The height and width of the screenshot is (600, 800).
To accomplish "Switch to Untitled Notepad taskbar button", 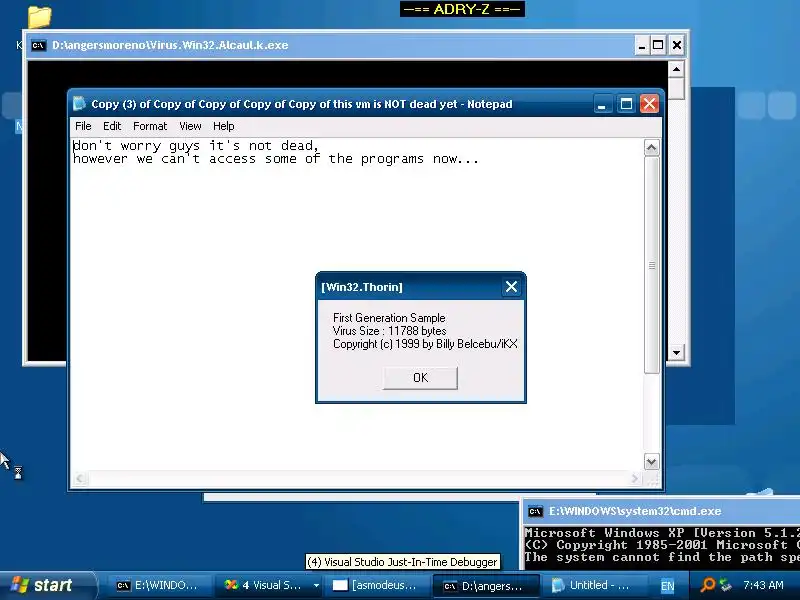I will 592,586.
